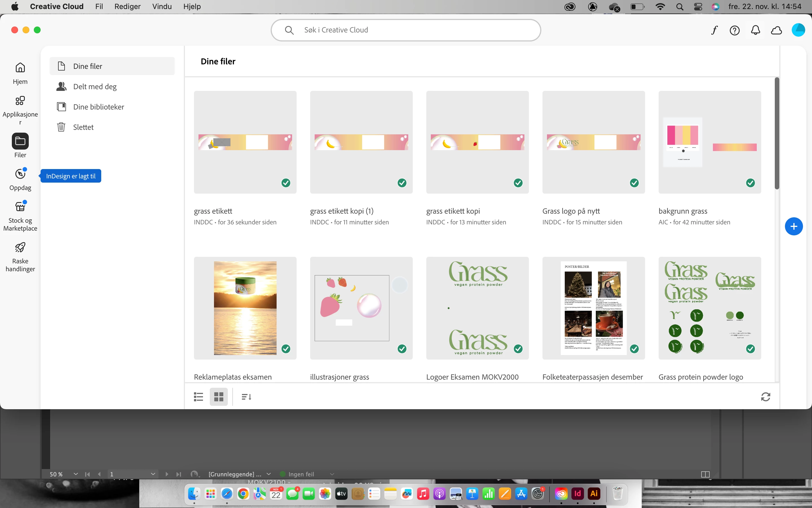Screen dimensions: 812x508
Task: Open Stock og Marketplace
Action: click(20, 215)
